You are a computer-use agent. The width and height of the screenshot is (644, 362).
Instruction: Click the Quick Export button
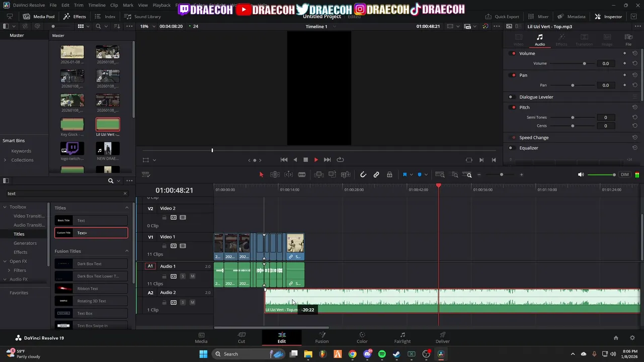[502, 17]
